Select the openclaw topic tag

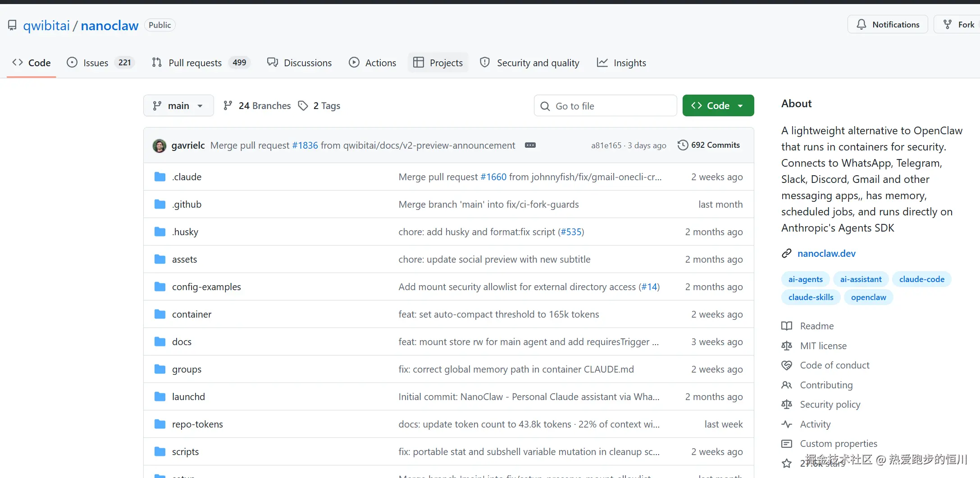pos(869,297)
